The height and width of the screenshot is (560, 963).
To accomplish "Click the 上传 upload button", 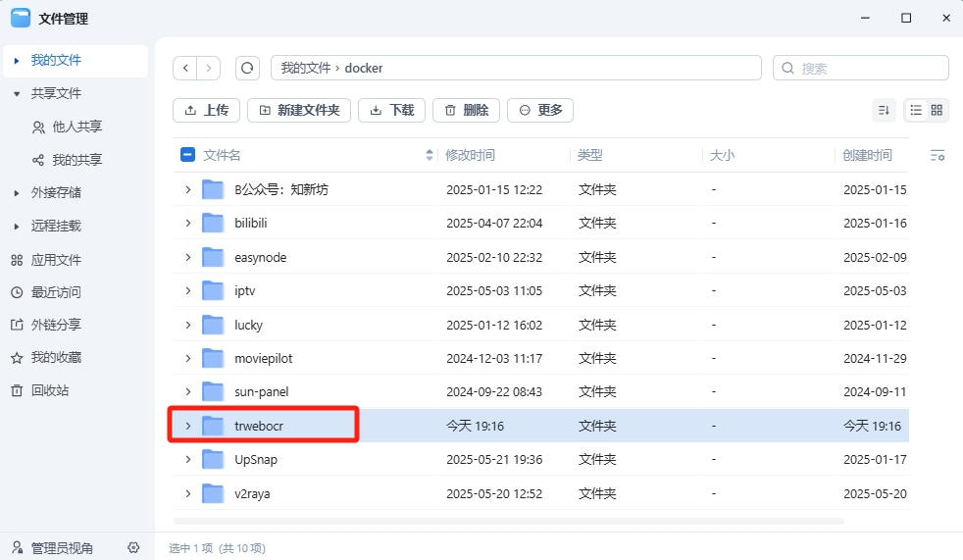I will pos(206,110).
